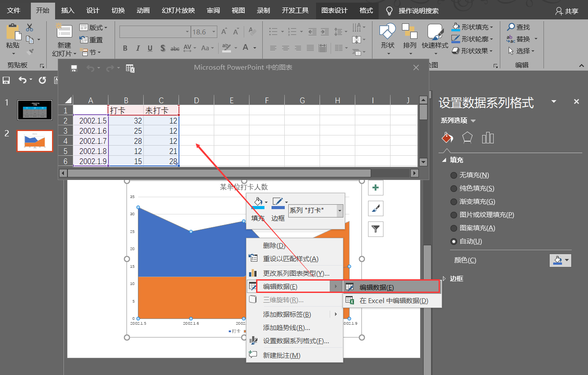
Task: Click the chart elements plus button
Action: (376, 187)
